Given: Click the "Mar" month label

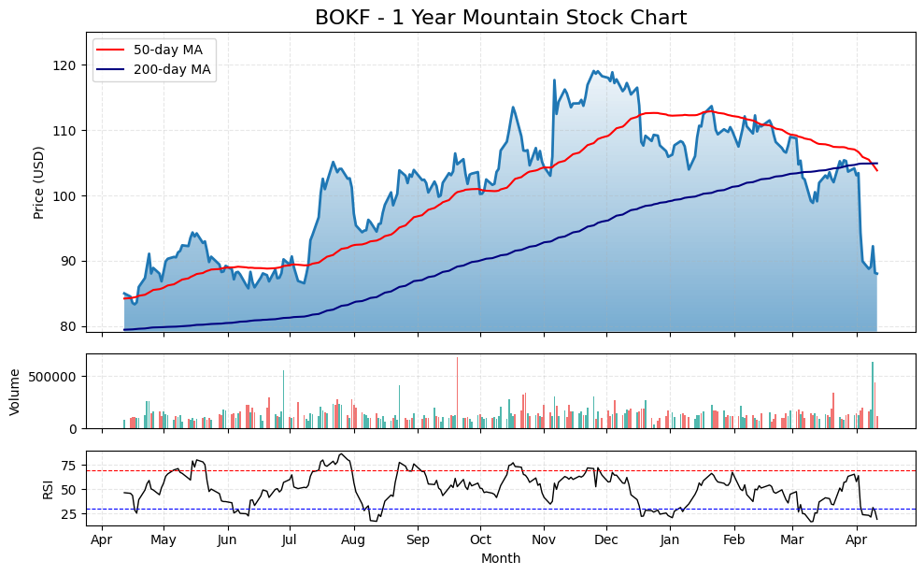Looking at the screenshot, I should 792,540.
